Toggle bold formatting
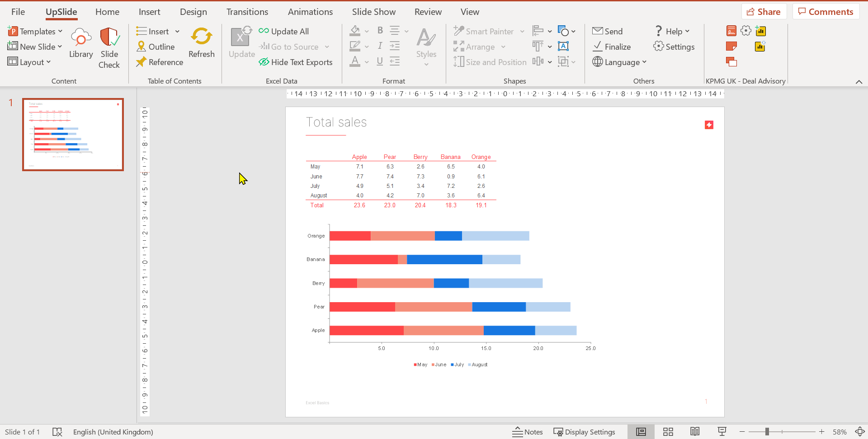 click(380, 30)
